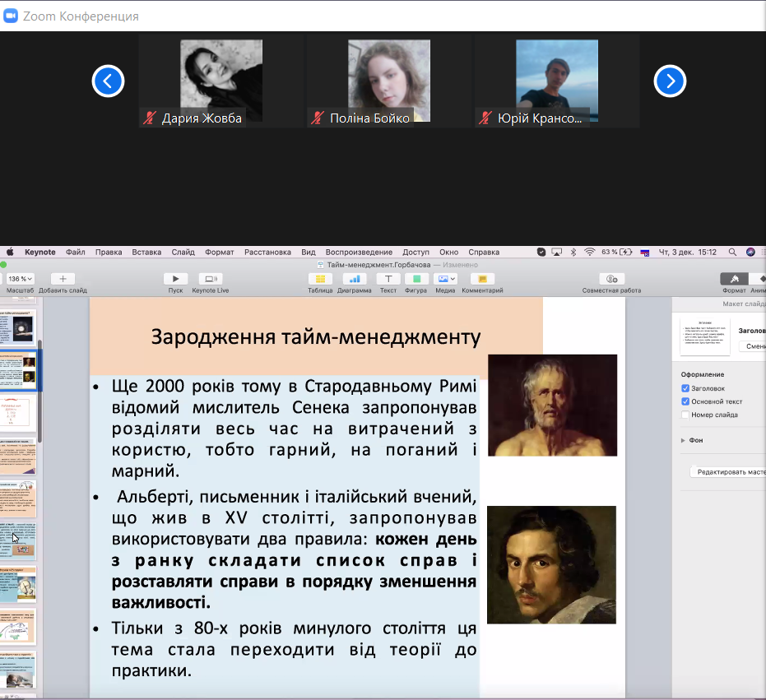The height and width of the screenshot is (700, 766).
Task: Open the Keynote application menu
Action: [40, 252]
